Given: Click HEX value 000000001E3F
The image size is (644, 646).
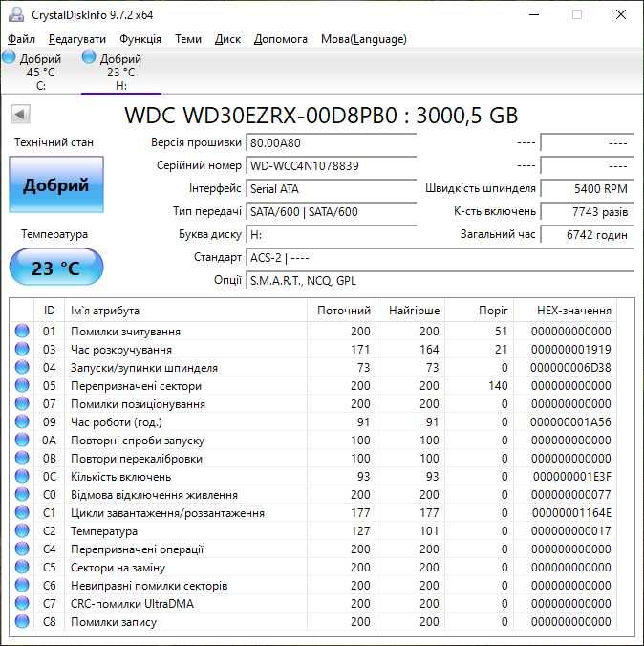Looking at the screenshot, I should click(572, 476).
